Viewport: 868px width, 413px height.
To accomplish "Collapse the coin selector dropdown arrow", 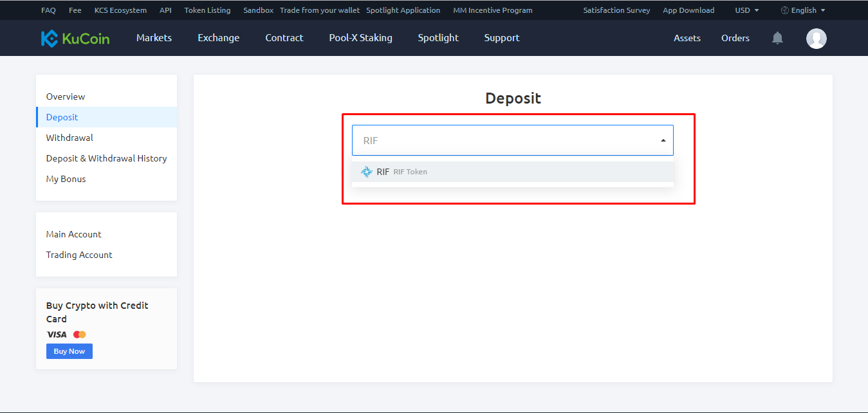I will [x=663, y=140].
